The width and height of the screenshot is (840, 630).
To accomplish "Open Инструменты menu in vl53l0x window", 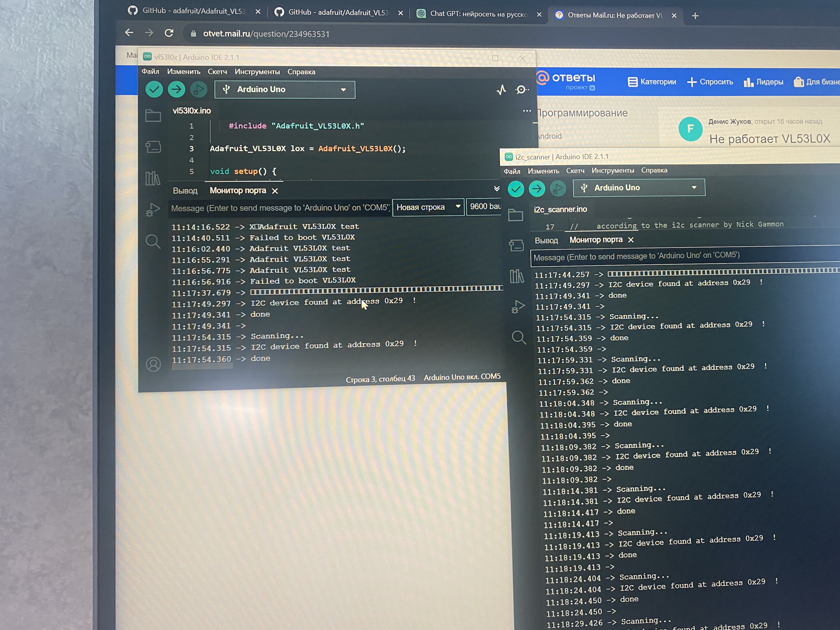I will pyautogui.click(x=257, y=72).
